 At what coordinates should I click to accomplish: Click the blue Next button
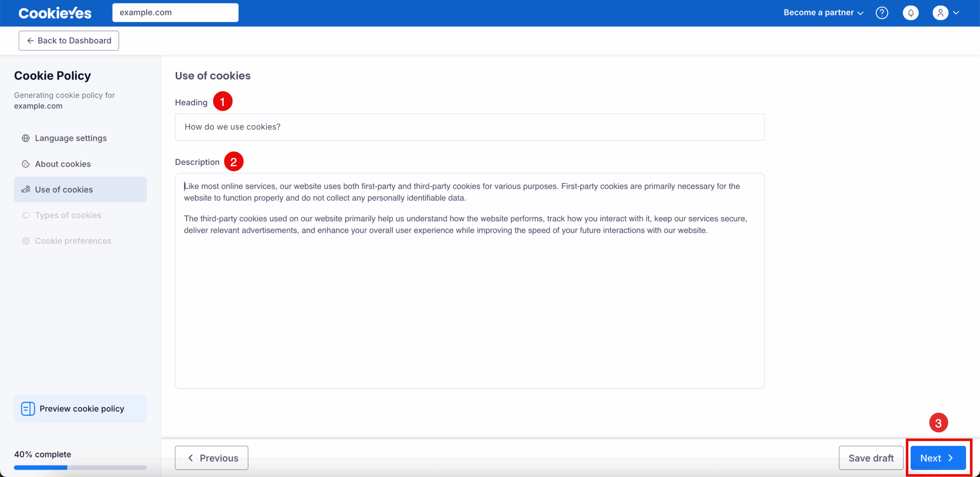click(x=938, y=458)
